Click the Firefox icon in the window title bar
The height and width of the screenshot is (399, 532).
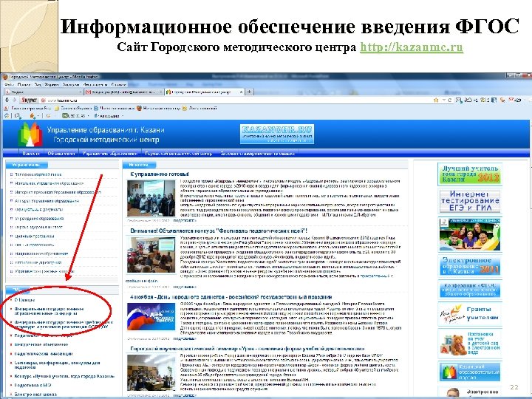pos(4,77)
